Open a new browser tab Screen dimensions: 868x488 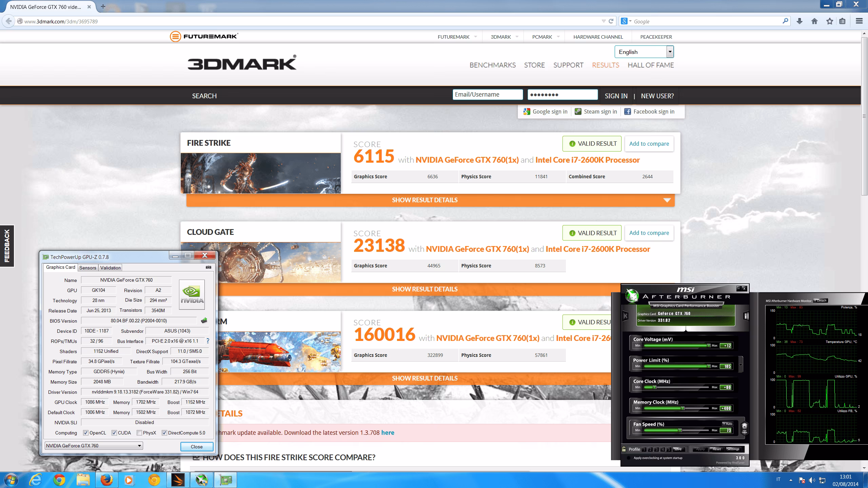click(x=103, y=6)
